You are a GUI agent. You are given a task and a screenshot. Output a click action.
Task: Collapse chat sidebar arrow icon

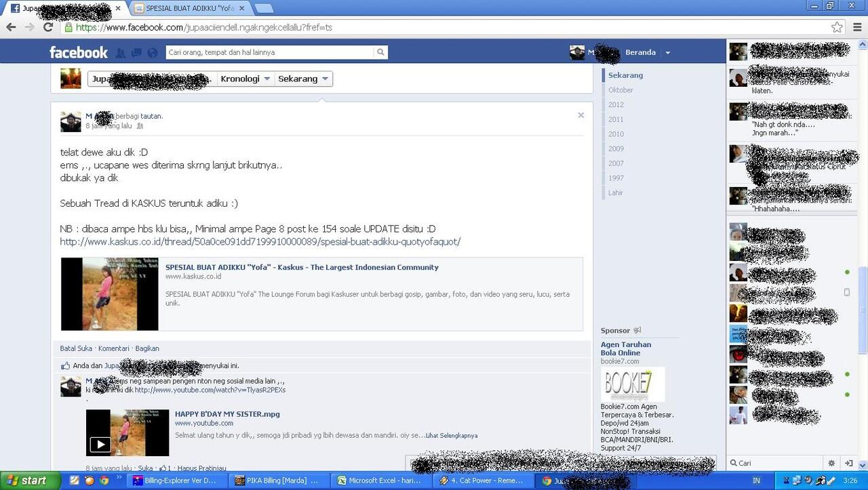click(848, 463)
